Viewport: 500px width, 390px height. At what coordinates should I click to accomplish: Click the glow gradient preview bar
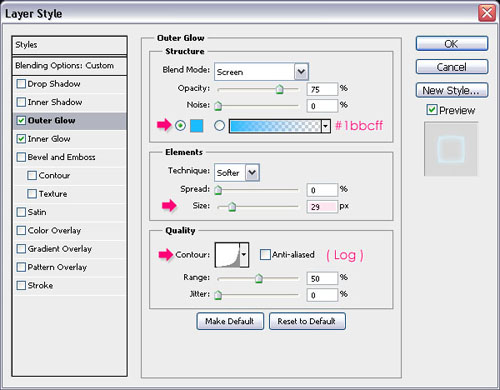point(275,126)
